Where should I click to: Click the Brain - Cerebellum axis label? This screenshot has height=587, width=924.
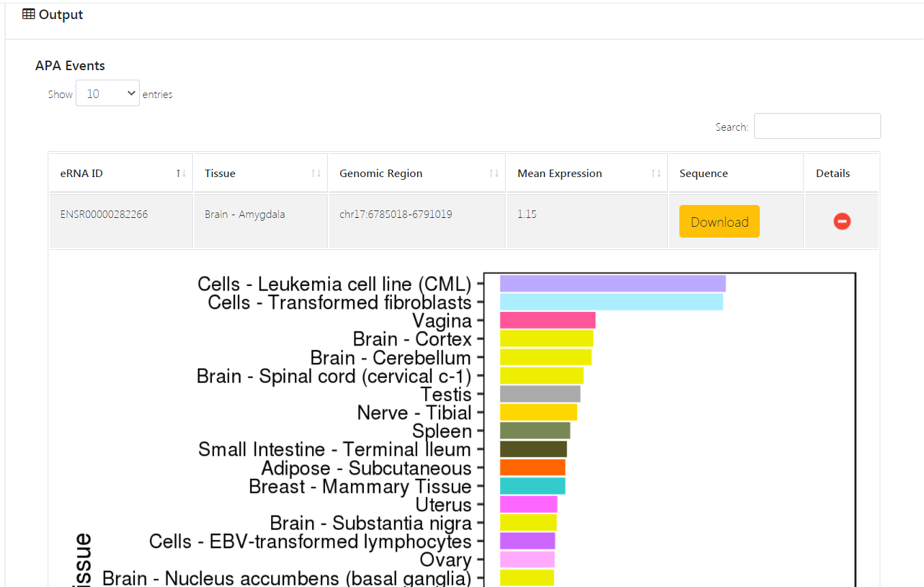390,358
